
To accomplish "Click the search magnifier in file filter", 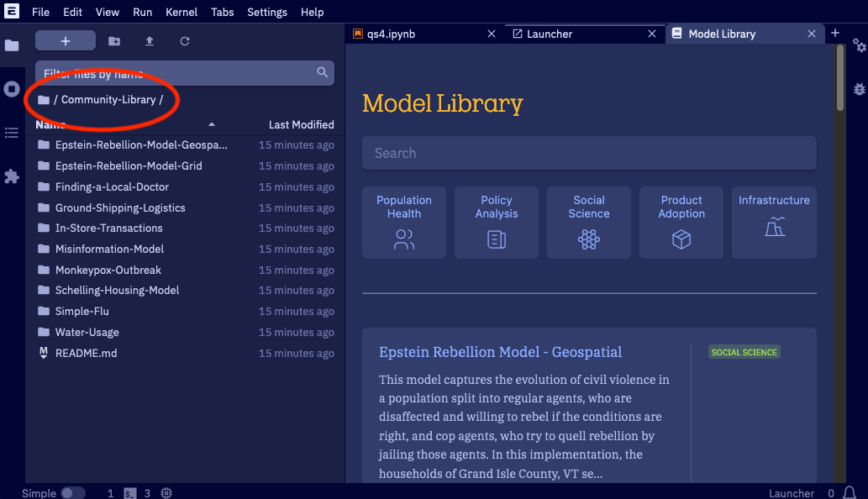I will point(322,72).
